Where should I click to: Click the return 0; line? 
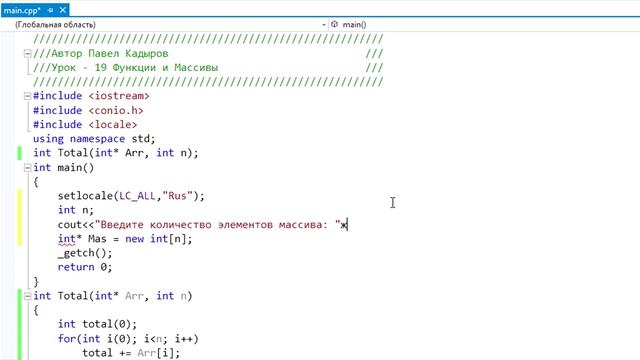tap(85, 267)
